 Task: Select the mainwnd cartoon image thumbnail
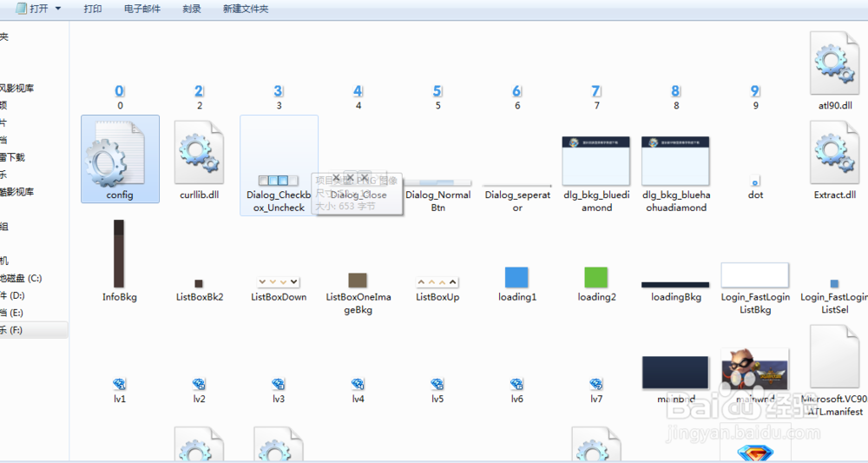(x=755, y=369)
